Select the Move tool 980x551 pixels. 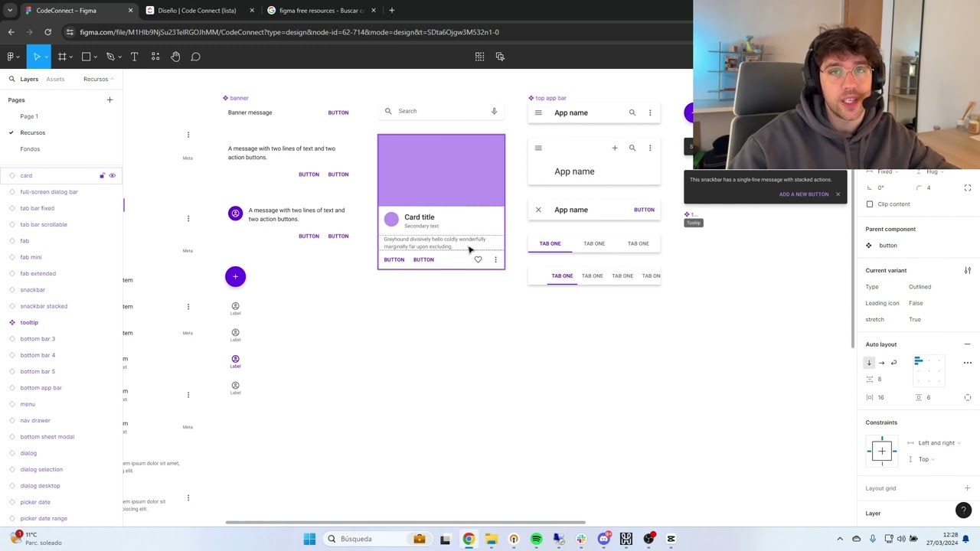pyautogui.click(x=36, y=57)
